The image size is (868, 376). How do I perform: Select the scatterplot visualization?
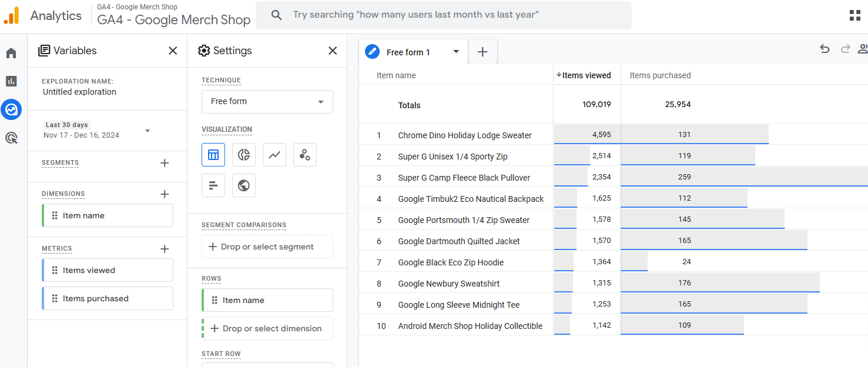pos(305,155)
